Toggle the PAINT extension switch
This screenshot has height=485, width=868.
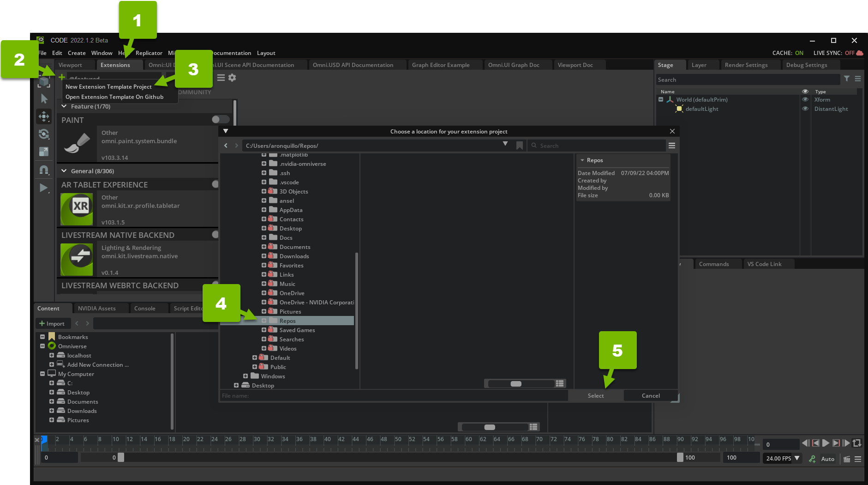pyautogui.click(x=220, y=120)
